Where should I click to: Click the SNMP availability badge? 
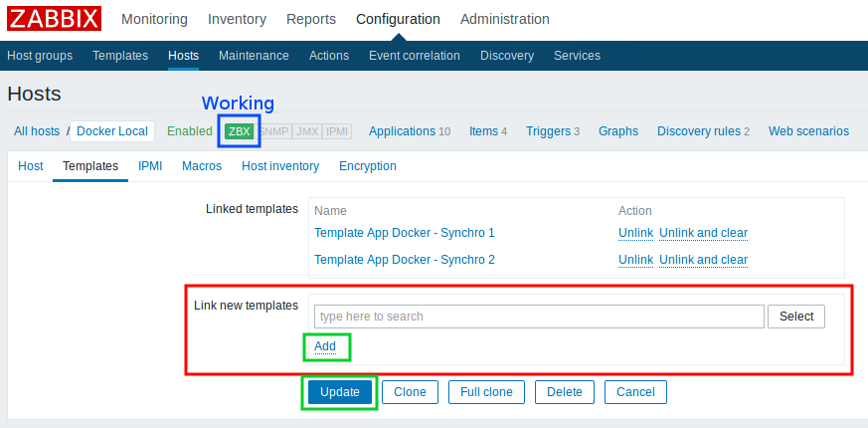pos(273,131)
